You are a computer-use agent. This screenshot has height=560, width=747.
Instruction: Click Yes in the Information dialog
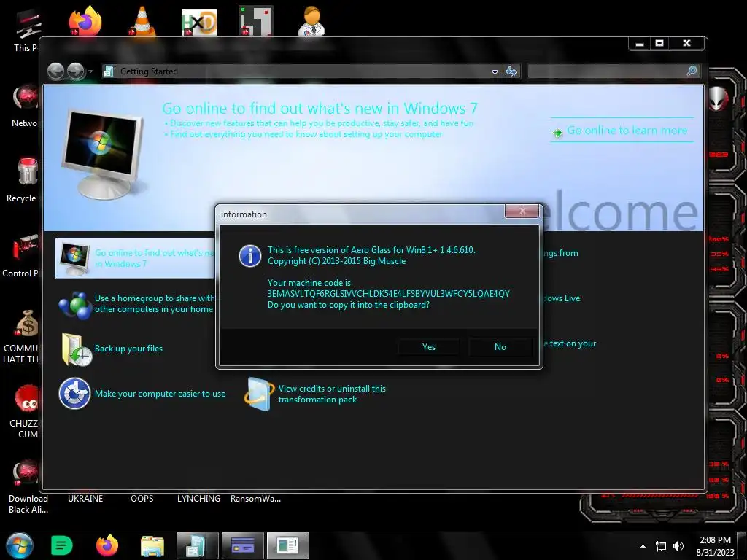click(x=428, y=346)
